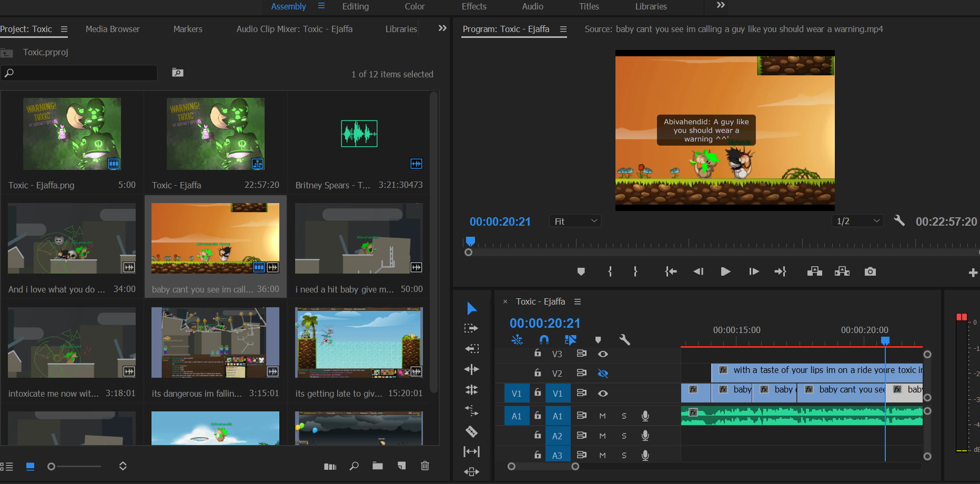Select the Slip tool
Screen dimensions: 980x484
pos(472,451)
